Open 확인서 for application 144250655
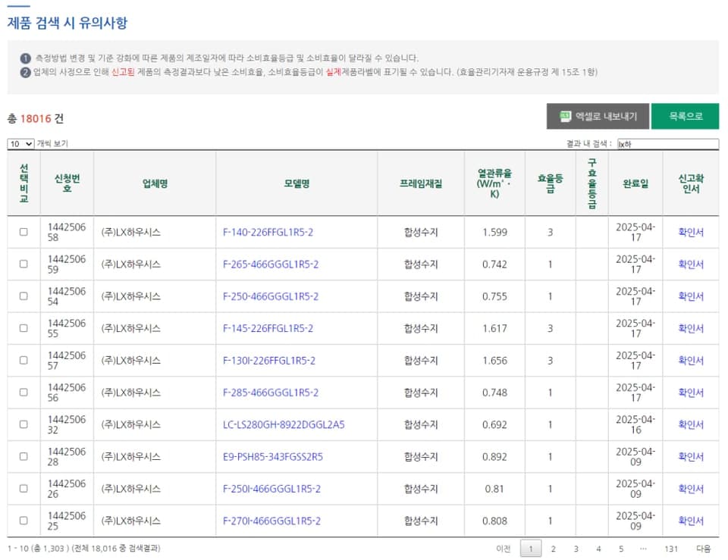Screen dimensions: 728x560 690,328
